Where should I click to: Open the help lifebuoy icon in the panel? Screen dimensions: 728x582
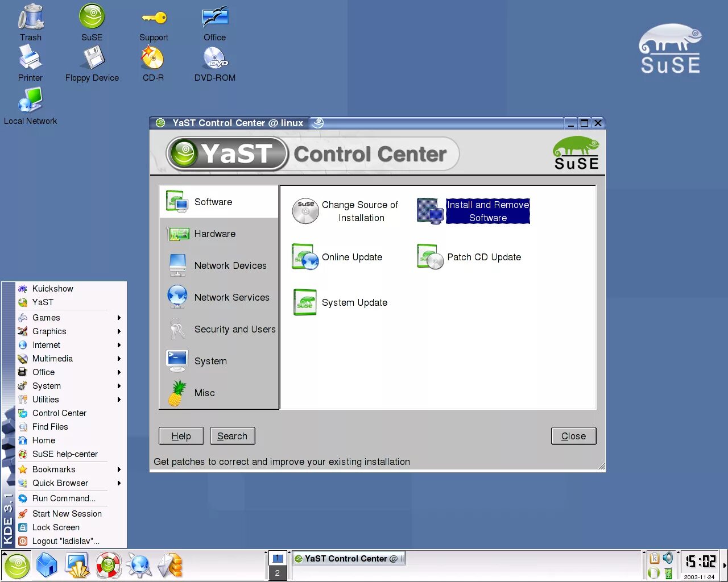[x=108, y=566]
